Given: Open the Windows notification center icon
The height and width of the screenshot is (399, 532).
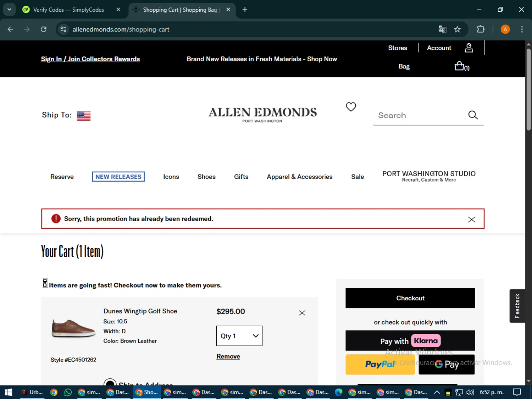Looking at the screenshot, I should (x=517, y=392).
